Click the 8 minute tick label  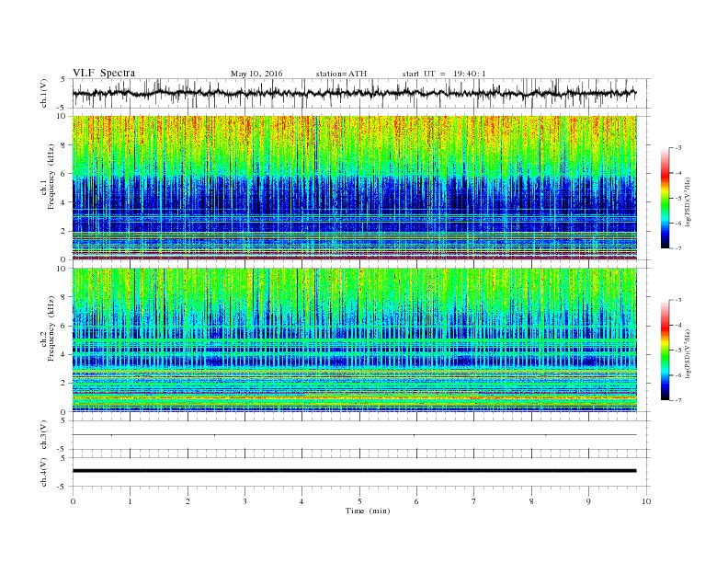(x=531, y=501)
